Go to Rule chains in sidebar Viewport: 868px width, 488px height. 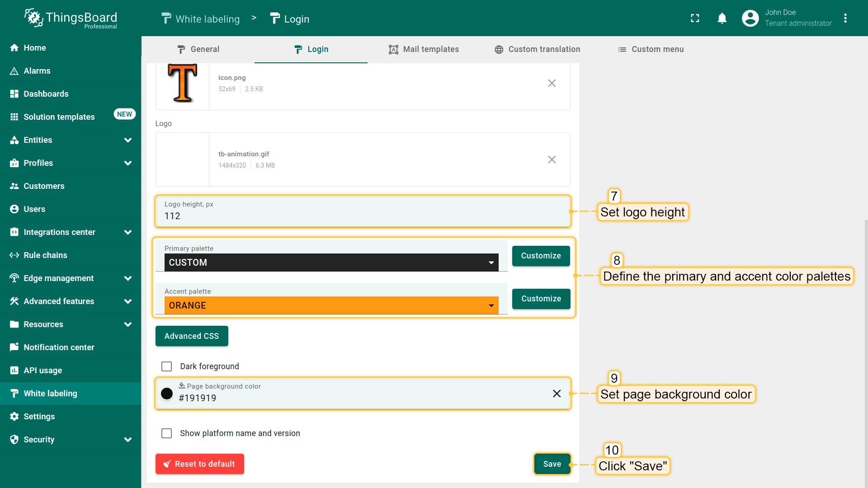pos(45,255)
